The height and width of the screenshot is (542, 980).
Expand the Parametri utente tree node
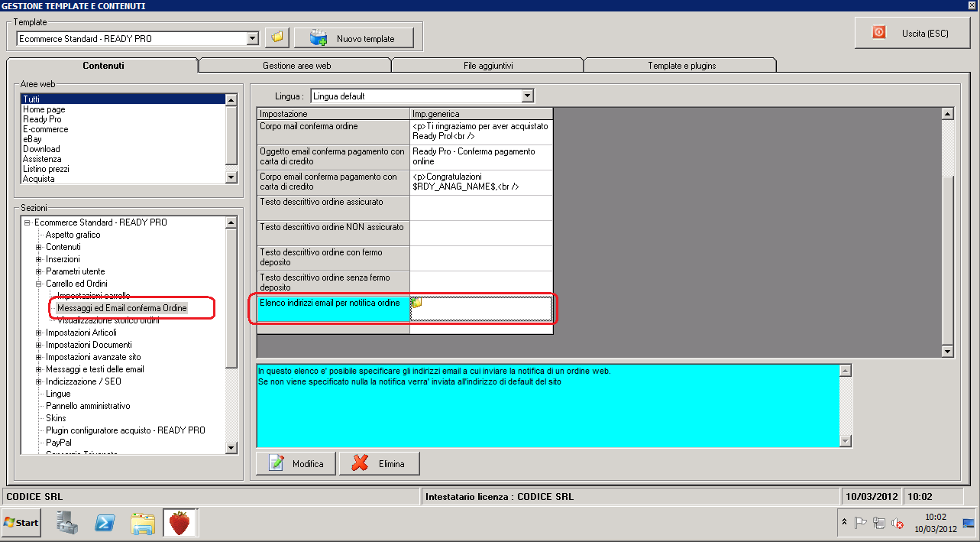click(39, 271)
